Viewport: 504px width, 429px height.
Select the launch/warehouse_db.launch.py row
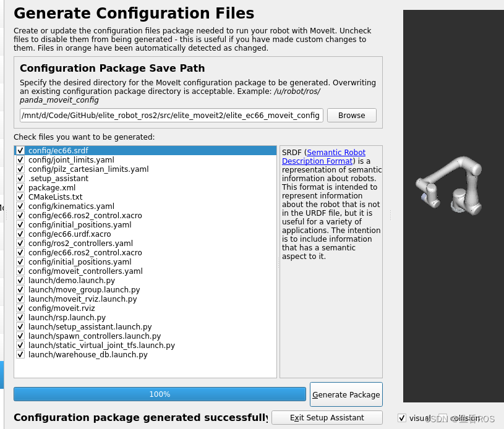[145, 354]
